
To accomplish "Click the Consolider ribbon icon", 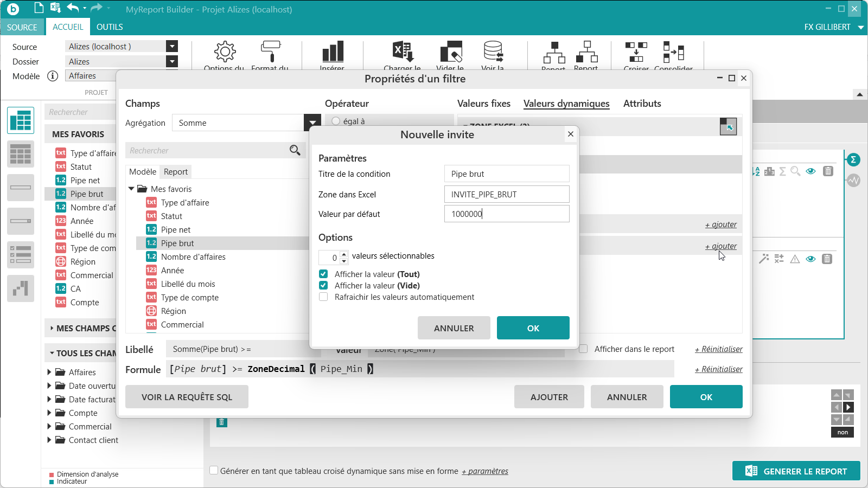I will tap(673, 53).
